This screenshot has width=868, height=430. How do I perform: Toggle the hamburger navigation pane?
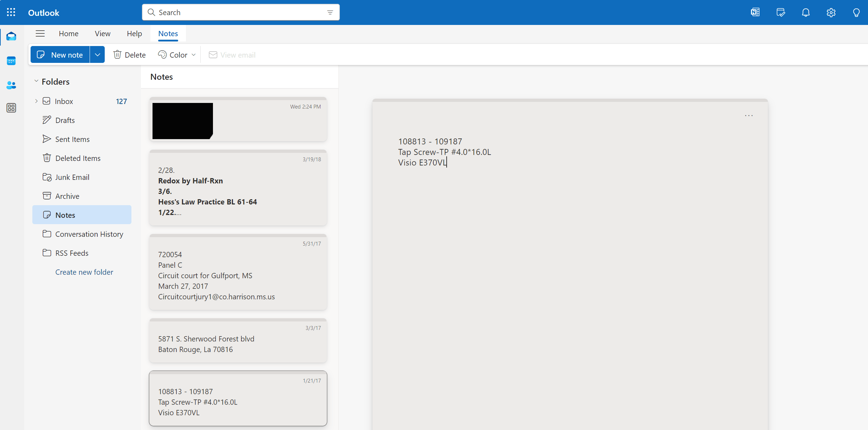40,33
